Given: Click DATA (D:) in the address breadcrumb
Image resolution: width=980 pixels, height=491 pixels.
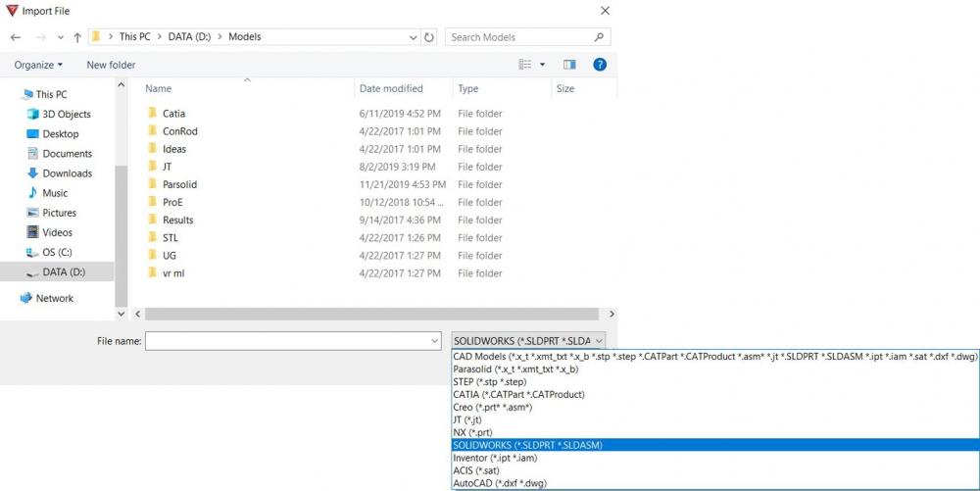Looking at the screenshot, I should tap(189, 37).
